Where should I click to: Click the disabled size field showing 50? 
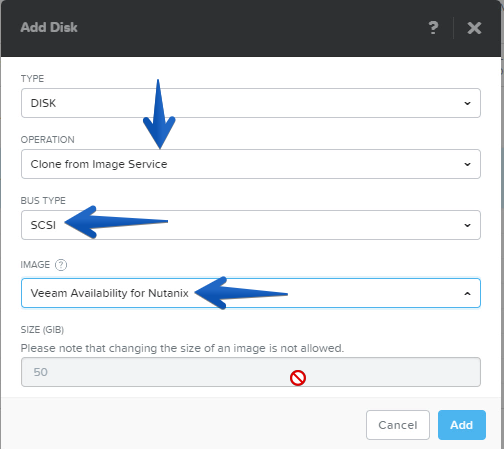(251, 372)
